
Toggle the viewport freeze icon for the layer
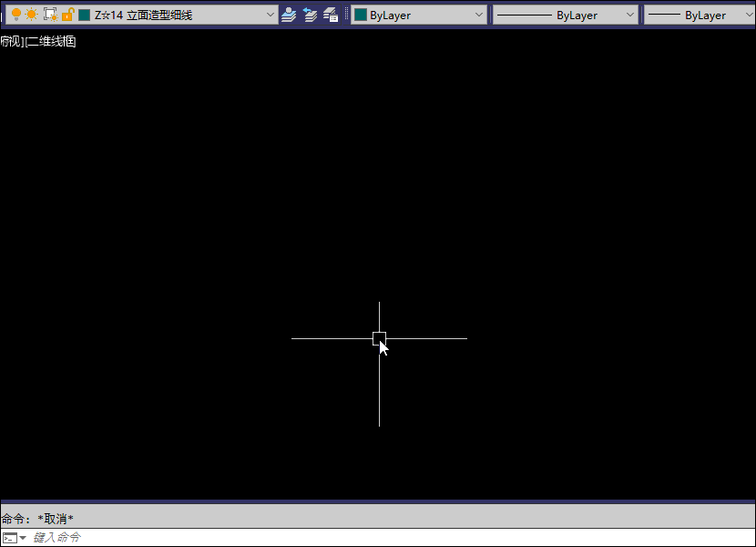50,15
